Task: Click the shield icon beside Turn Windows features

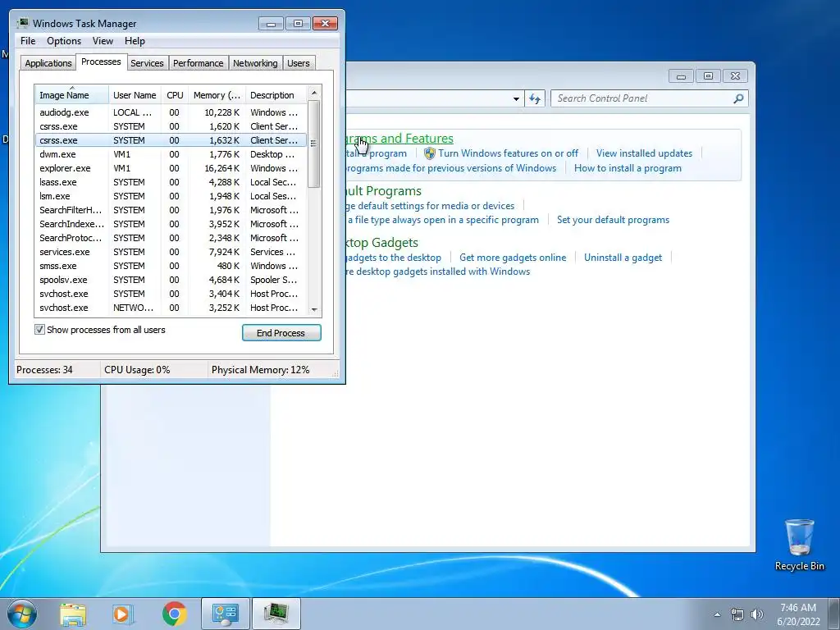Action: [429, 153]
